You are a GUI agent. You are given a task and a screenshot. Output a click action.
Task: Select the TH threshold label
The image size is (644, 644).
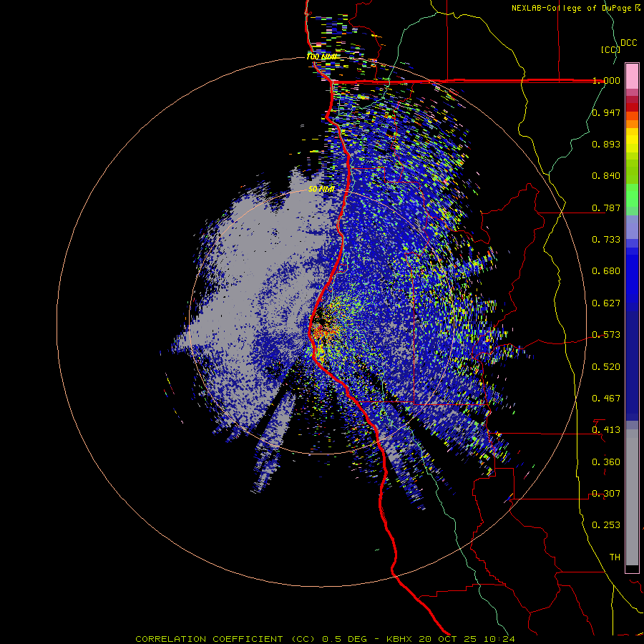point(615,557)
